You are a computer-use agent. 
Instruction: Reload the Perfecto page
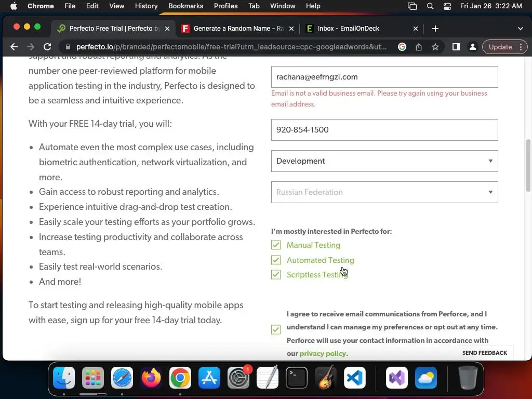47,47
